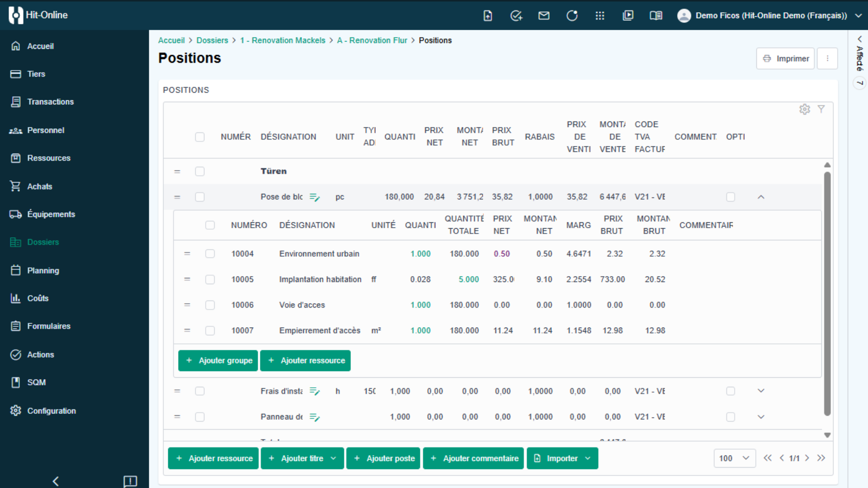Image resolution: width=868 pixels, height=488 pixels.
Task: Click the Accueil breadcrumb link
Action: (x=171, y=40)
